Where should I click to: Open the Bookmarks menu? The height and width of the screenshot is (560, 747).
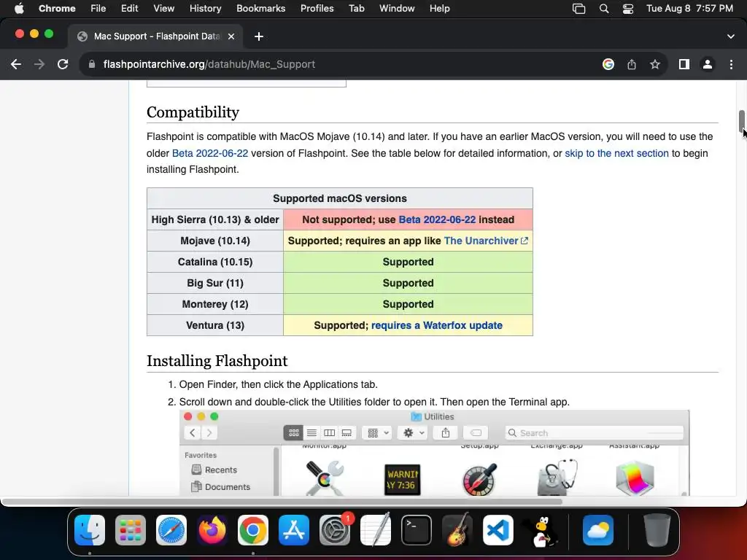(260, 9)
